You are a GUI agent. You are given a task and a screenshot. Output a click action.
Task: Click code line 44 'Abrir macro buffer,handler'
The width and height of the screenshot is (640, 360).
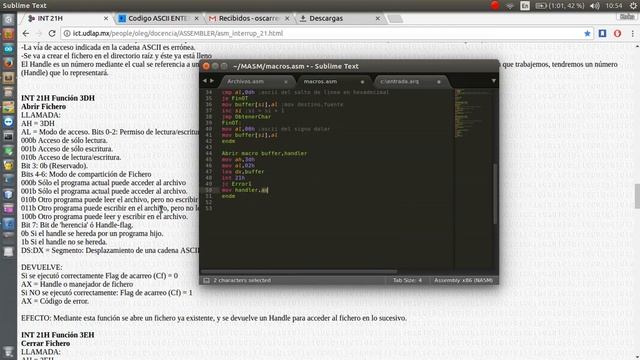click(x=264, y=153)
